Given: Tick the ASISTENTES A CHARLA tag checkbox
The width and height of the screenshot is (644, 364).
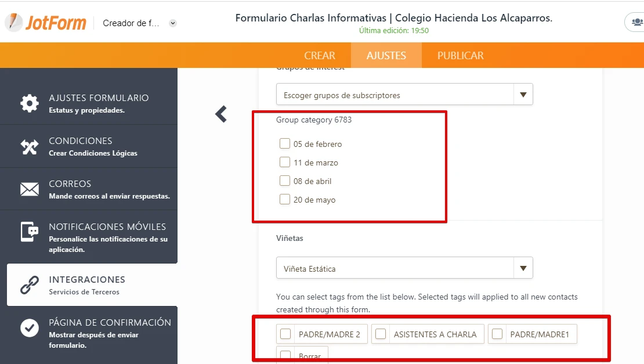Looking at the screenshot, I should click(381, 334).
